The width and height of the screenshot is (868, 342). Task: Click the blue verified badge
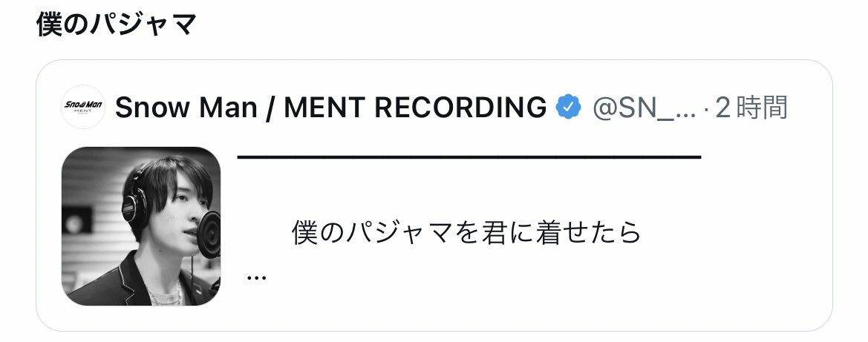pos(568,107)
